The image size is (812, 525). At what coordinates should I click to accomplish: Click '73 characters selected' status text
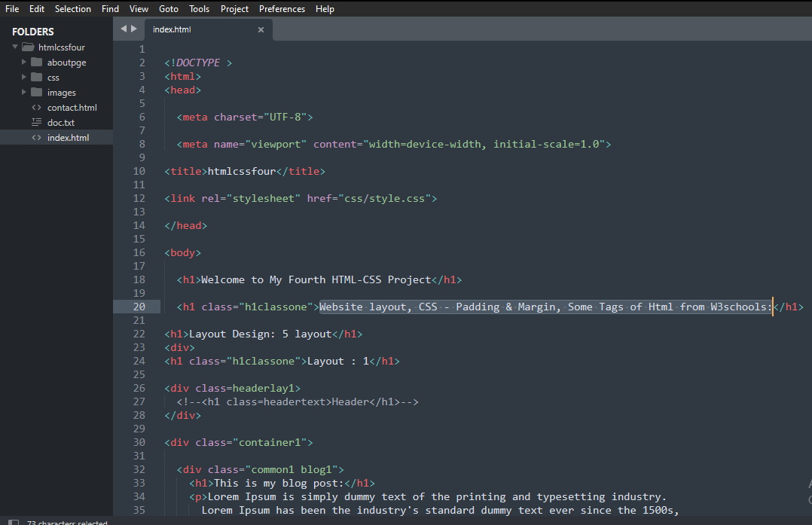tap(67, 522)
